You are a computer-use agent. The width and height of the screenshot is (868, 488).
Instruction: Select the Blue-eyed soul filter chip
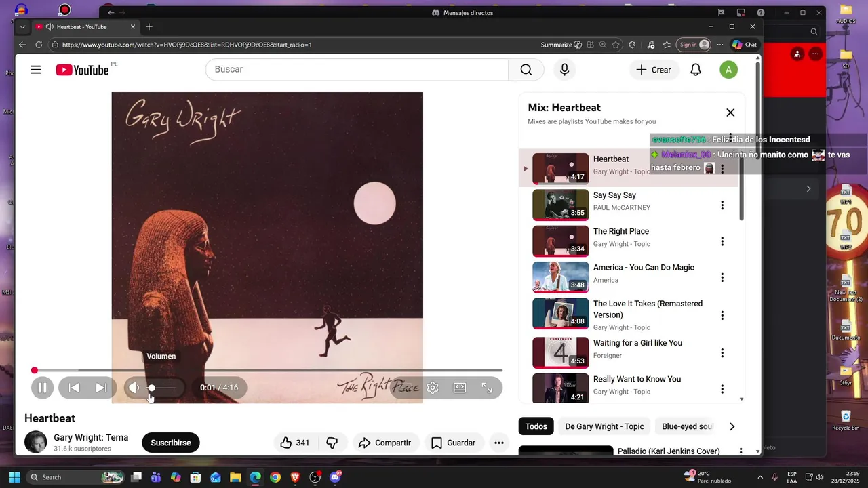[687, 426]
